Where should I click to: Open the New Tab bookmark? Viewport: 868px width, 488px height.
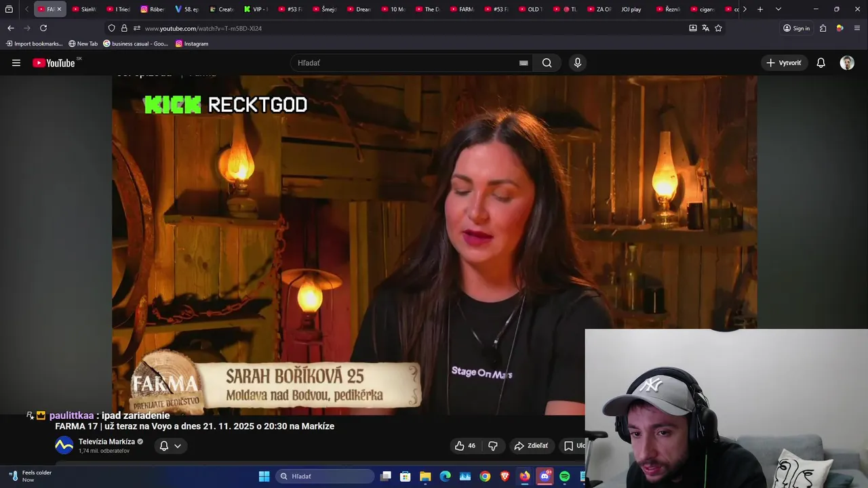pyautogui.click(x=83, y=43)
